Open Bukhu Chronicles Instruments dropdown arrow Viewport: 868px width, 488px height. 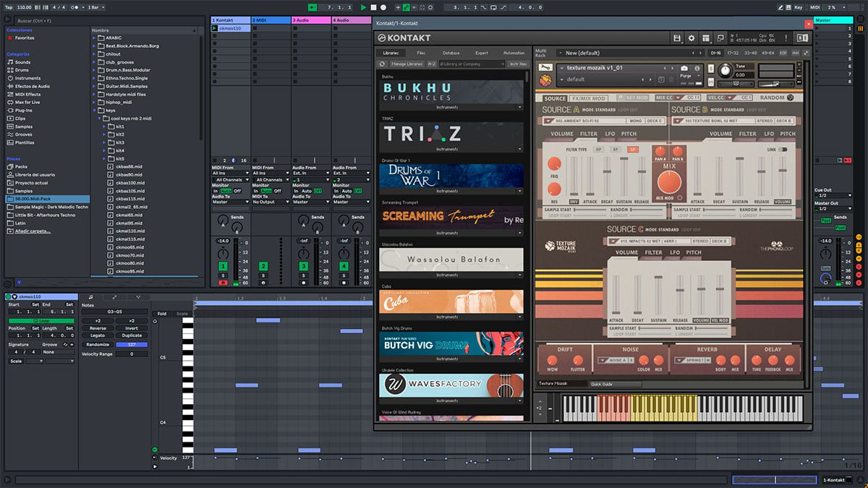point(518,107)
